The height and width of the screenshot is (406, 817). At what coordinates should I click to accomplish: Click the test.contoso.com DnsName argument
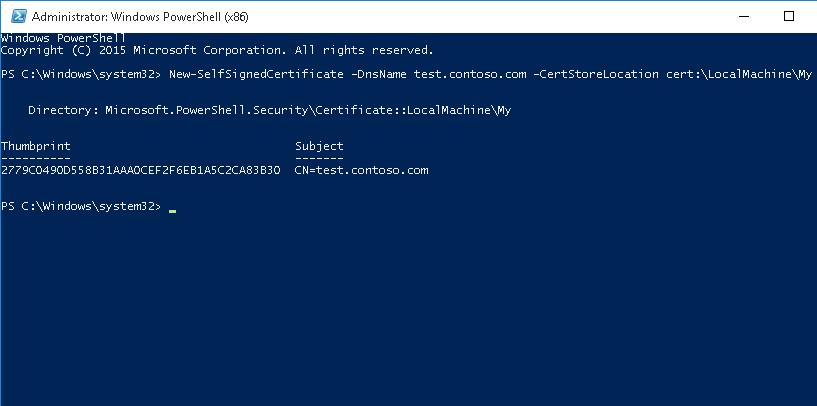point(470,74)
